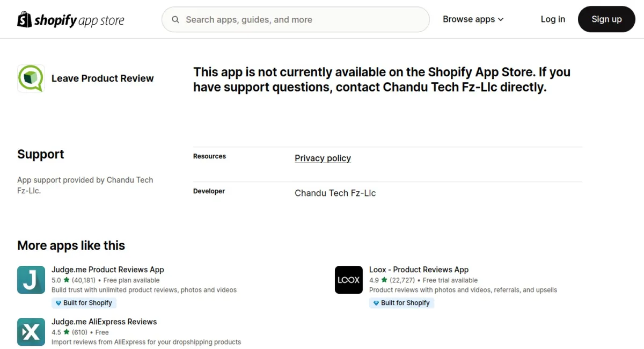Click 'App support provided by Chandu Tech' text
This screenshot has width=644, height=349.
(85, 185)
